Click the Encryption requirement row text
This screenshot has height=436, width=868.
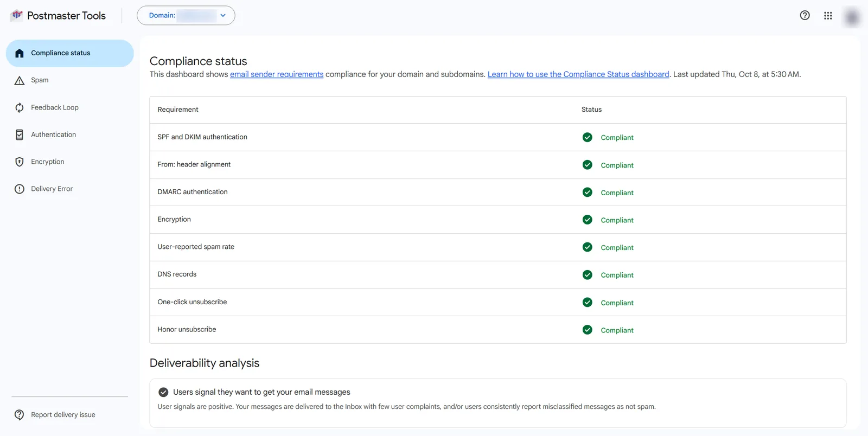point(174,220)
